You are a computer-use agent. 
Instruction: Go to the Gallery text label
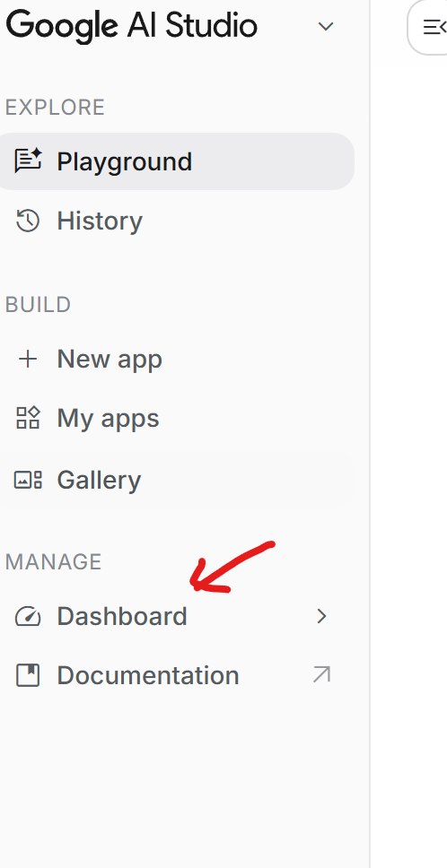pos(99,480)
